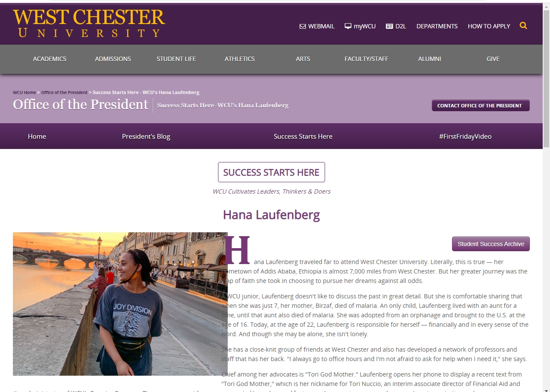Screen dimensions: 550x392
Task: Click the West Chester University logo
Action: pos(89,24)
